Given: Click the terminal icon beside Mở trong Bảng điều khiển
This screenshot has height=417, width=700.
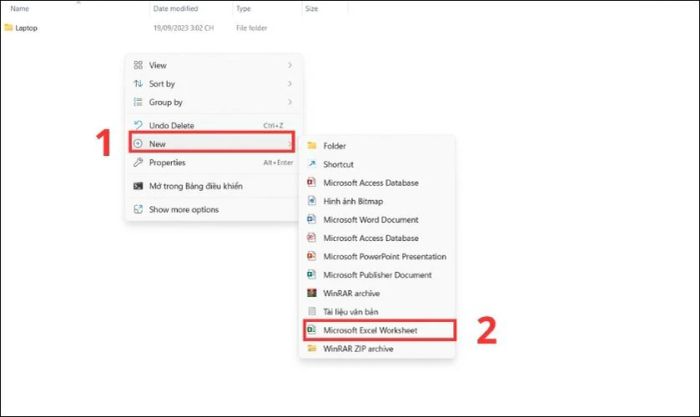Looking at the screenshot, I should tap(138, 186).
